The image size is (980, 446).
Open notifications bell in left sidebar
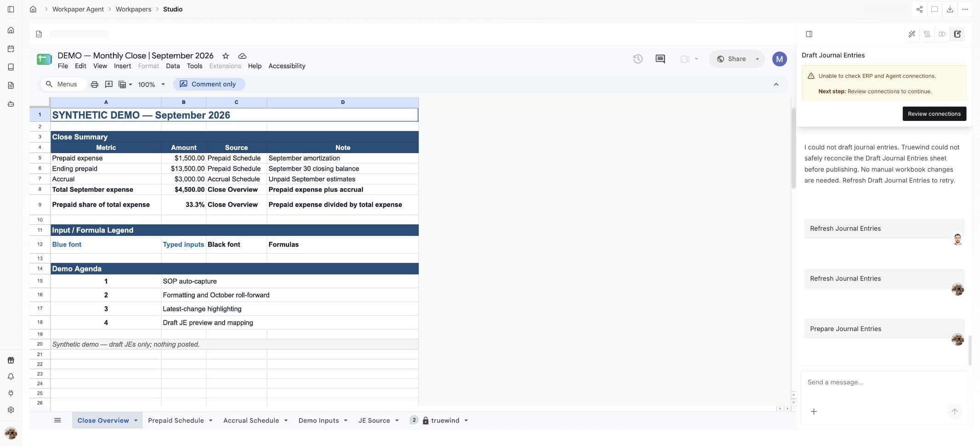coord(11,377)
